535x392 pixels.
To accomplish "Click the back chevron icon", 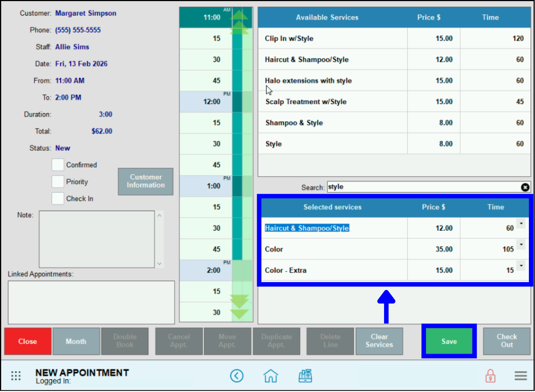I will (237, 376).
